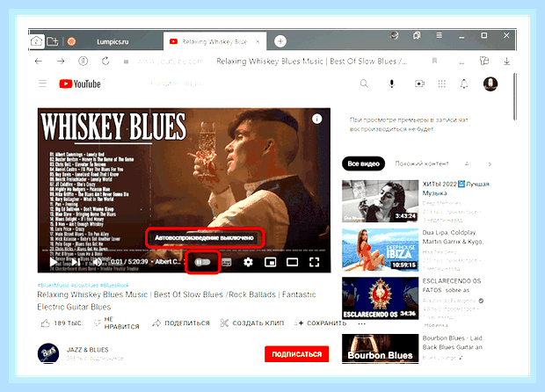545x392 pixels.
Task: Play the Whiskey Blues video
Action: pos(53,262)
